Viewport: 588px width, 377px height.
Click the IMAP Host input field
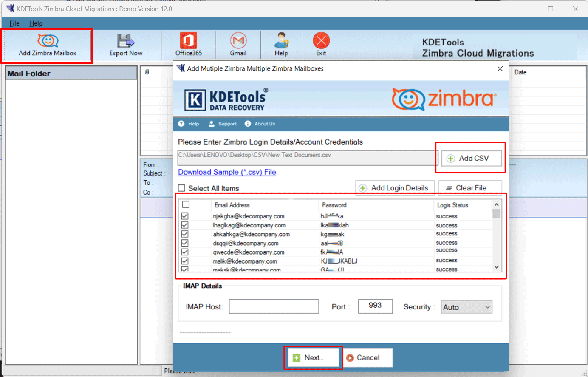[x=274, y=306]
